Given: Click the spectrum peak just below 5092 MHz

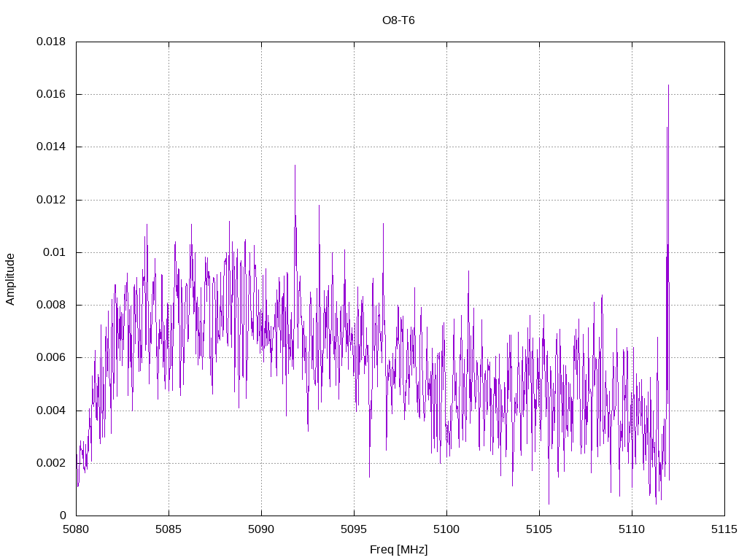Looking at the screenshot, I should click(295, 166).
